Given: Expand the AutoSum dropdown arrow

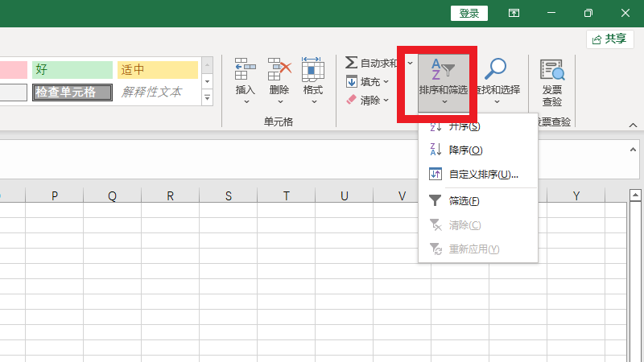Looking at the screenshot, I should 410,63.
